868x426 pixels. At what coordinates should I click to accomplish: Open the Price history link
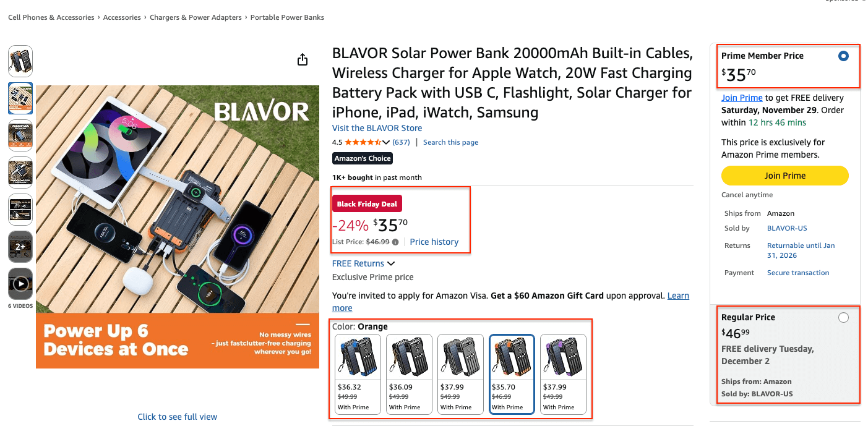pos(434,242)
